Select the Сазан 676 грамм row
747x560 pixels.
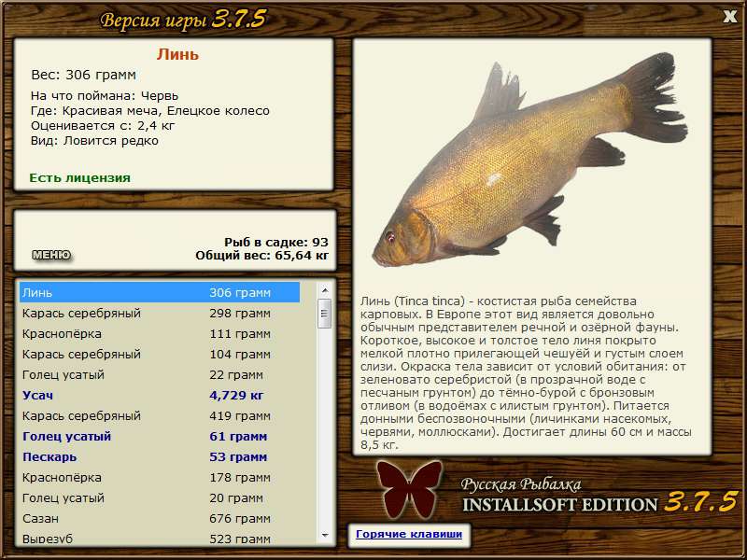(x=160, y=518)
